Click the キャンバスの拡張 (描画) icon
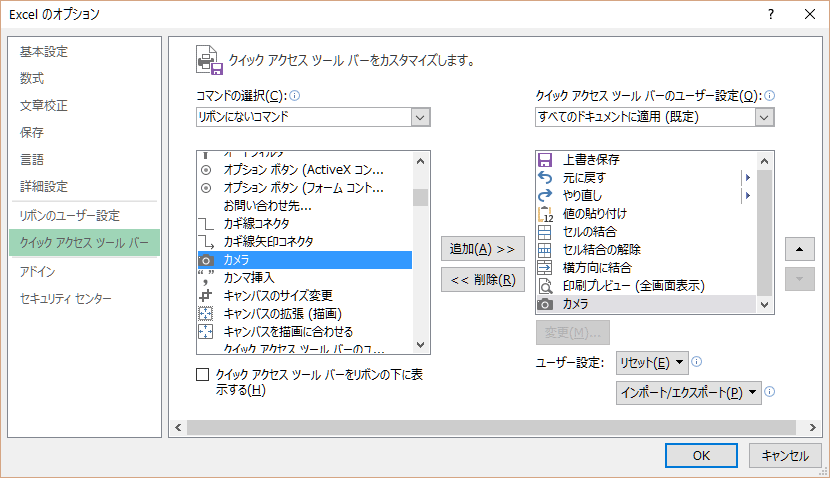 click(x=206, y=314)
